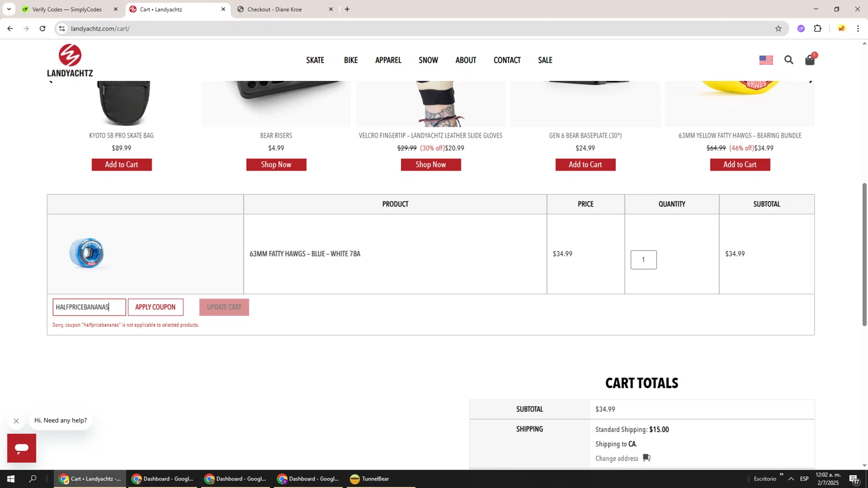
Task: Click the browser back arrow
Action: 10,28
